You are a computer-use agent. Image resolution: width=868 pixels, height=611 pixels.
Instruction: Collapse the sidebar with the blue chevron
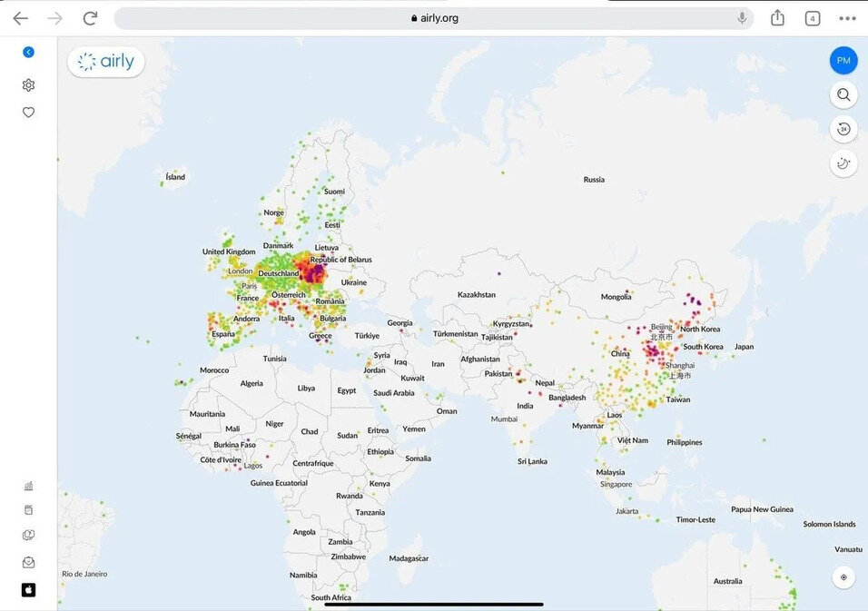click(28, 53)
